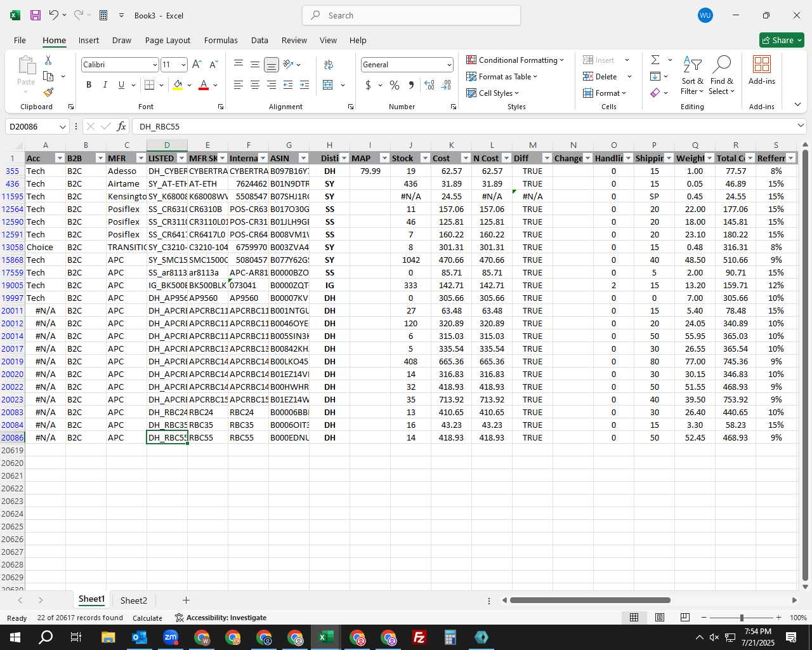Open the Cost column filter dropdown
Viewport: 812px width, 650px height.
tap(466, 158)
